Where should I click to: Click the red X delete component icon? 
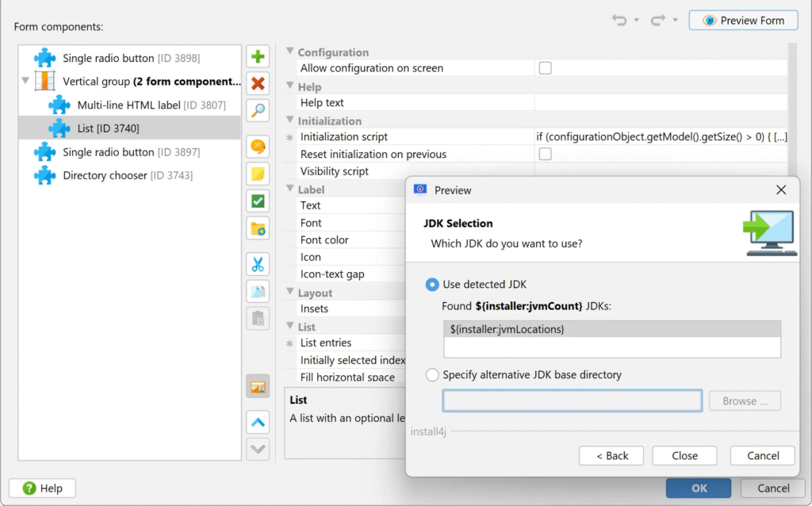(x=258, y=83)
